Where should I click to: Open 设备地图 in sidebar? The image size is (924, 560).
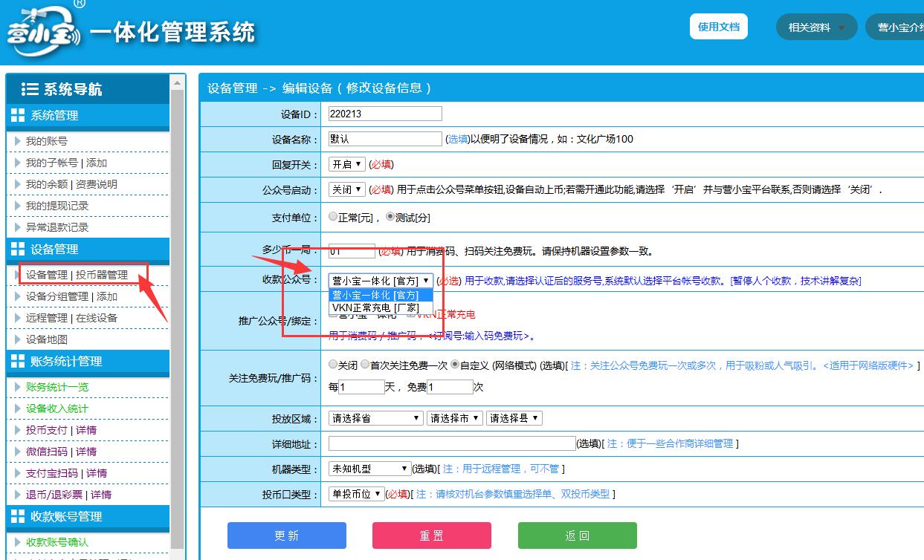(x=47, y=339)
